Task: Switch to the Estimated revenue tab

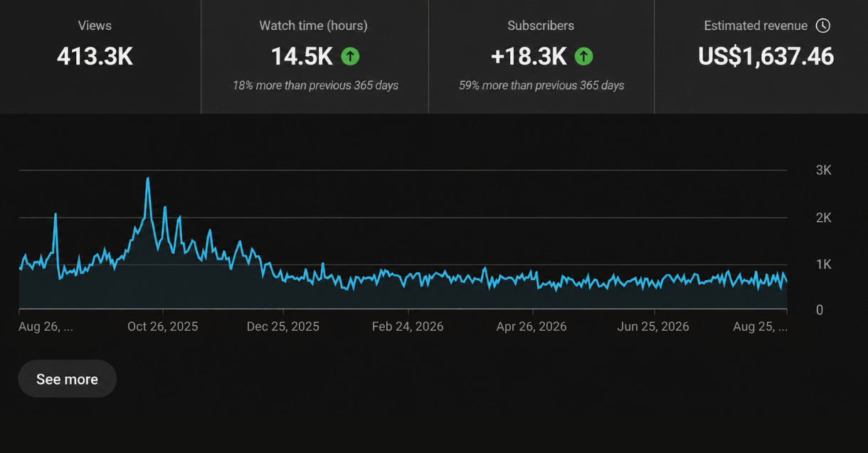Action: pyautogui.click(x=761, y=57)
